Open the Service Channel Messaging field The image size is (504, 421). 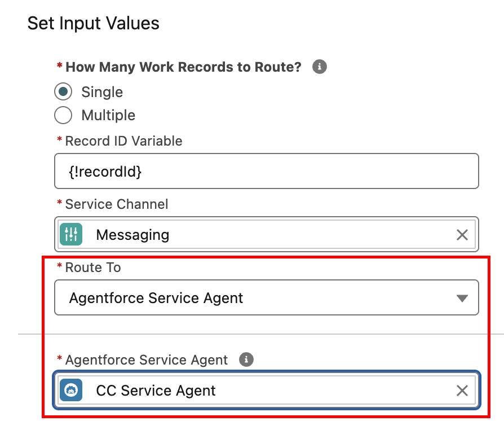[x=267, y=234]
